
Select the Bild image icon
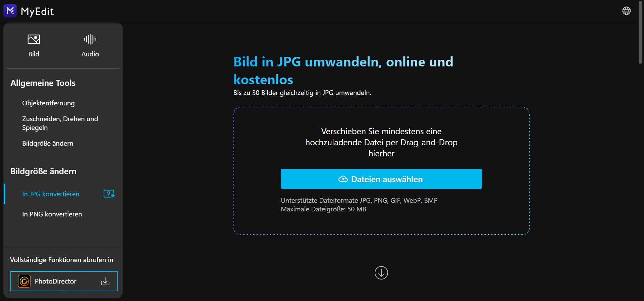click(x=34, y=40)
